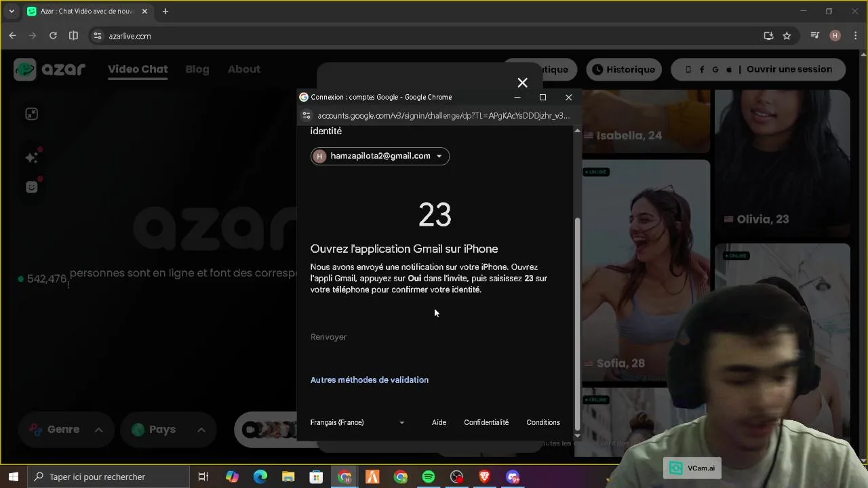Open Windows Start menu
This screenshot has width=868, height=488.
click(13, 476)
